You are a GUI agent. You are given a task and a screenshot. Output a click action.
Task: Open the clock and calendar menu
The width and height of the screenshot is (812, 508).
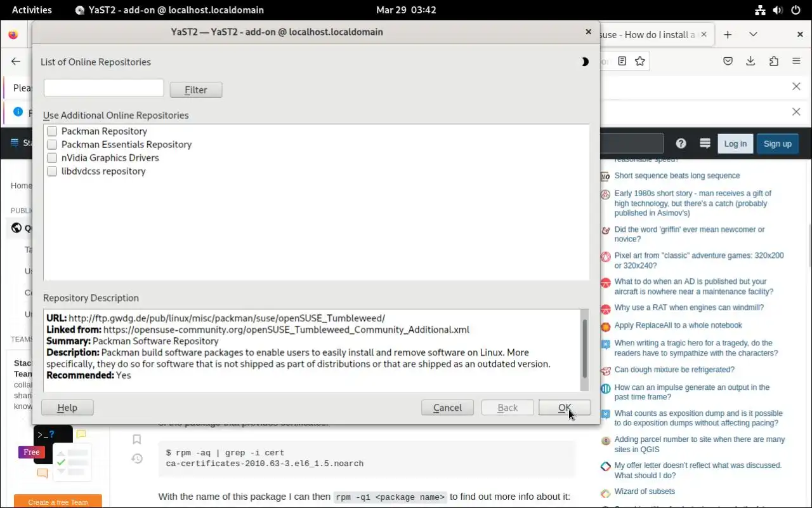click(406, 10)
